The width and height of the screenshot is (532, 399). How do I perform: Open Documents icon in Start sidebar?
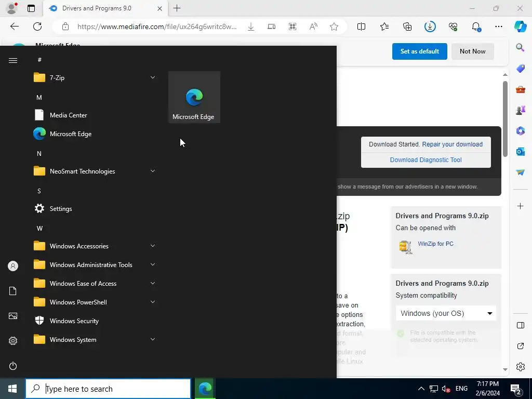[13, 291]
